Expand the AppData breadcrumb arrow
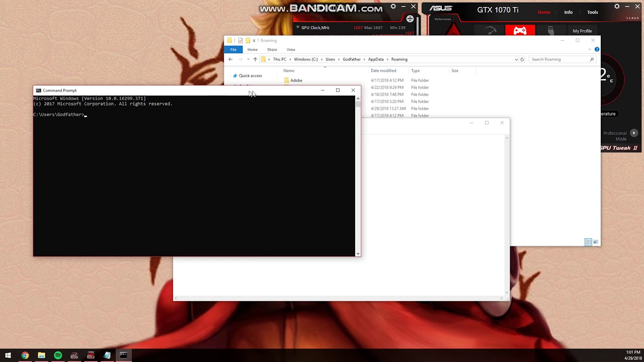This screenshot has width=644, height=362. pos(387,59)
